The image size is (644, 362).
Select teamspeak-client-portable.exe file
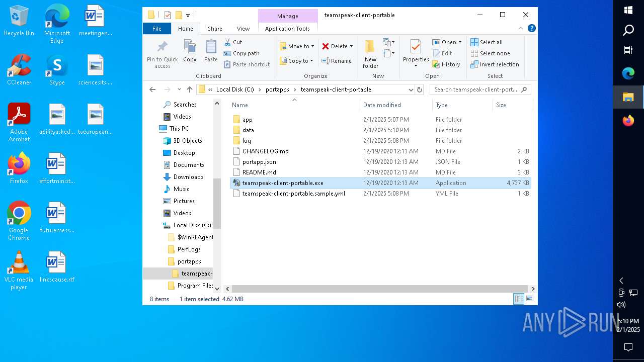[x=380, y=183]
